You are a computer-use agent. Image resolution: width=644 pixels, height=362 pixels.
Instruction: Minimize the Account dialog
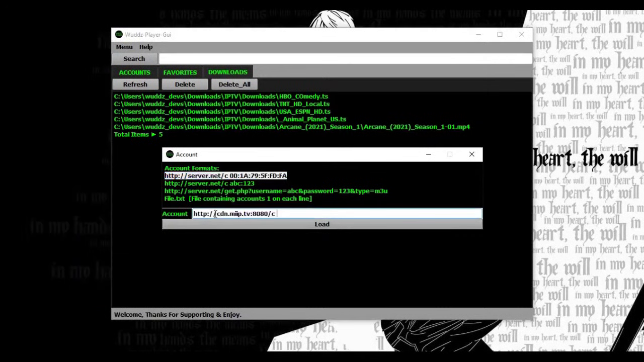[429, 154]
